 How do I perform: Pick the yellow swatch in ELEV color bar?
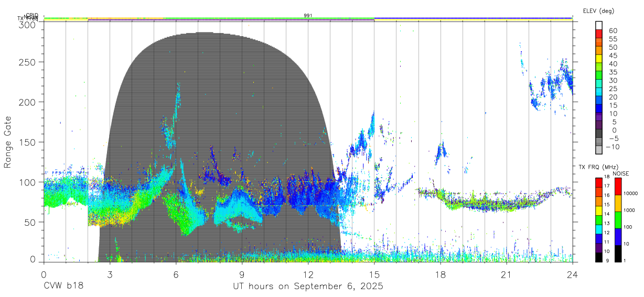pyautogui.click(x=599, y=59)
